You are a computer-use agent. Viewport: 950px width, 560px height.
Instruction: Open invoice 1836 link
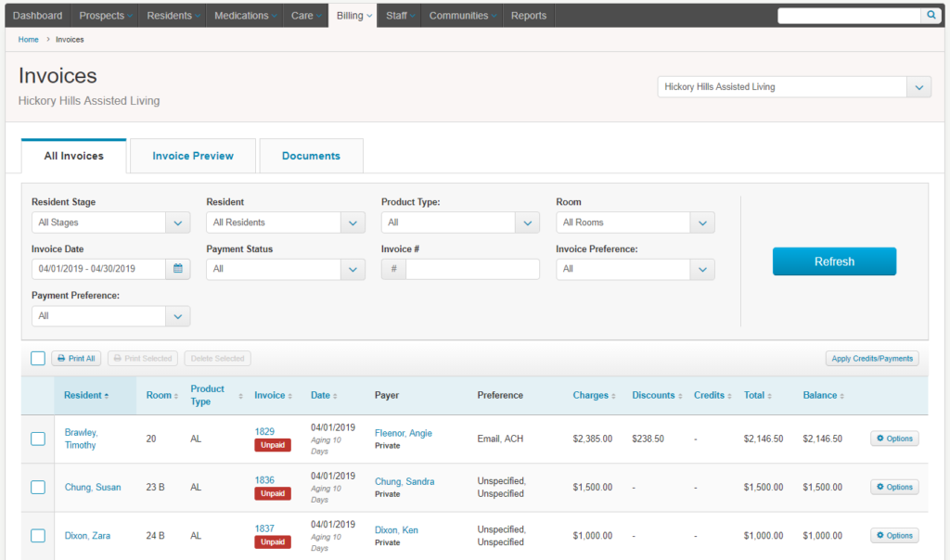pos(264,480)
